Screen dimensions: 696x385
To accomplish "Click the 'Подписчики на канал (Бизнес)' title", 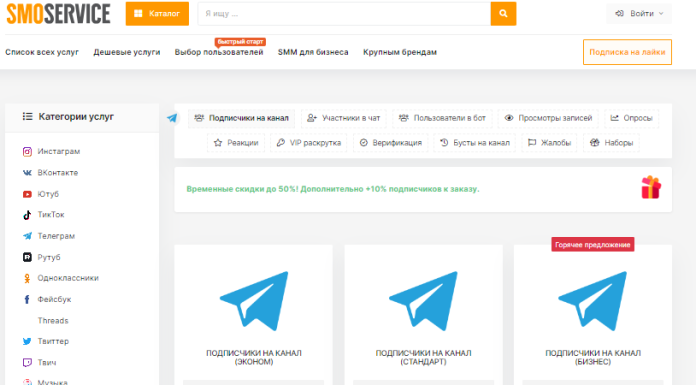I will pos(593,357).
